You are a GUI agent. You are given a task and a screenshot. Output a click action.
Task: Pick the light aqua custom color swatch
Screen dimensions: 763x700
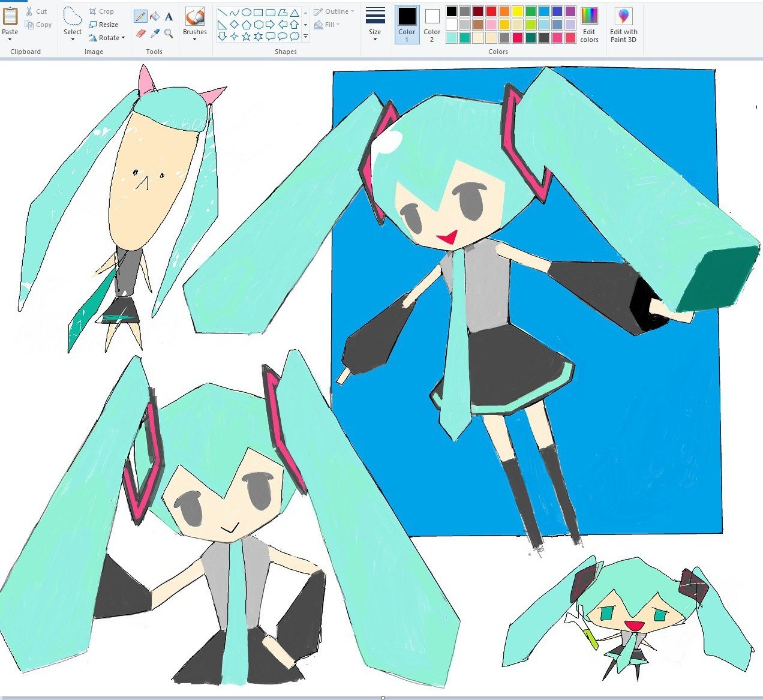[452, 38]
